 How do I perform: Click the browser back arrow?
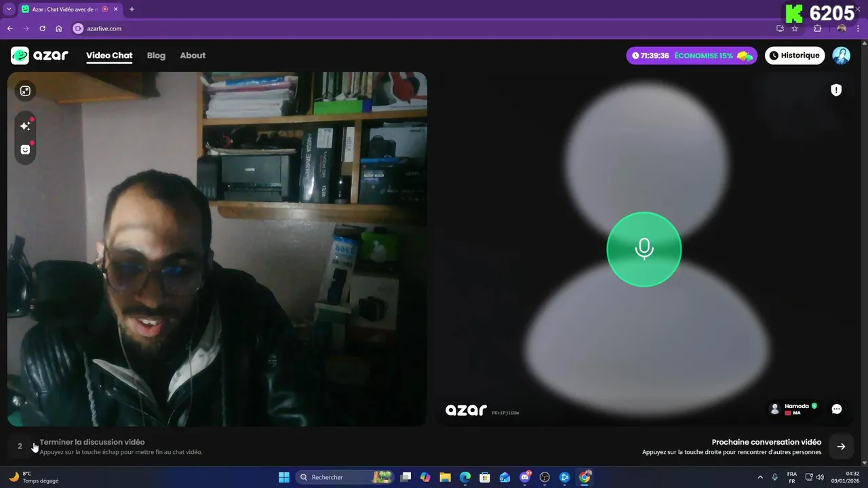pyautogui.click(x=9, y=28)
